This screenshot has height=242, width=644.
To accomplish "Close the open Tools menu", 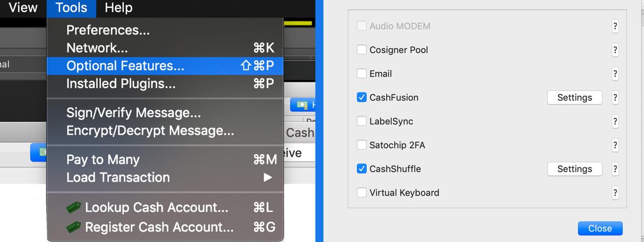I will click(x=72, y=8).
